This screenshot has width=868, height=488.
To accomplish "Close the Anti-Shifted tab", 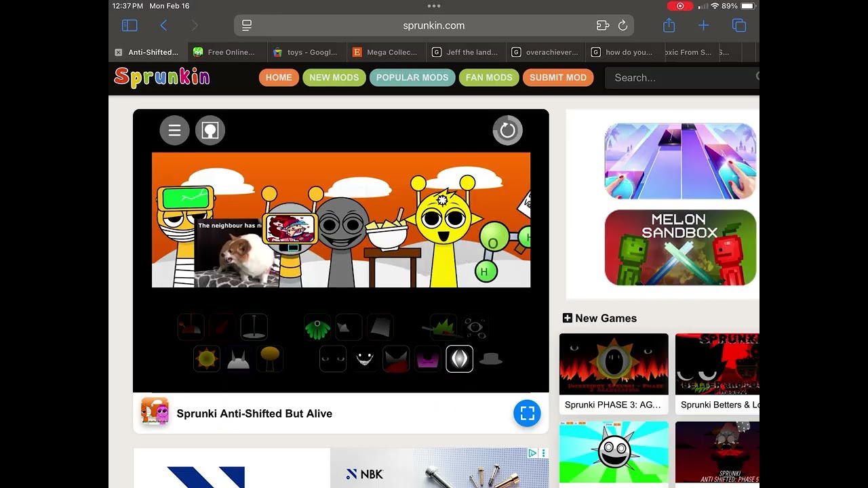I will (119, 52).
